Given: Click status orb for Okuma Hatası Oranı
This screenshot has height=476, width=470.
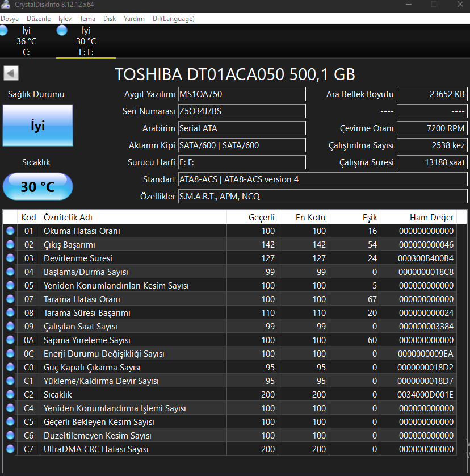Looking at the screenshot, I should [x=10, y=231].
